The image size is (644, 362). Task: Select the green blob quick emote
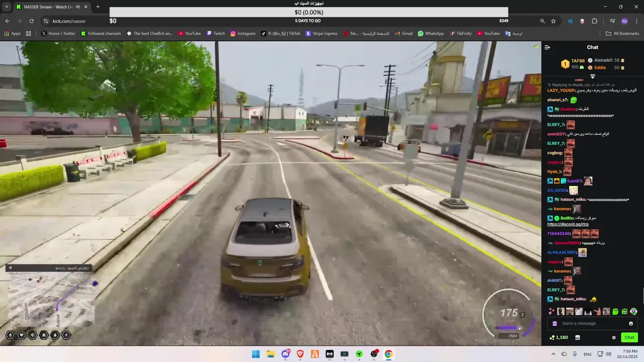click(x=615, y=312)
